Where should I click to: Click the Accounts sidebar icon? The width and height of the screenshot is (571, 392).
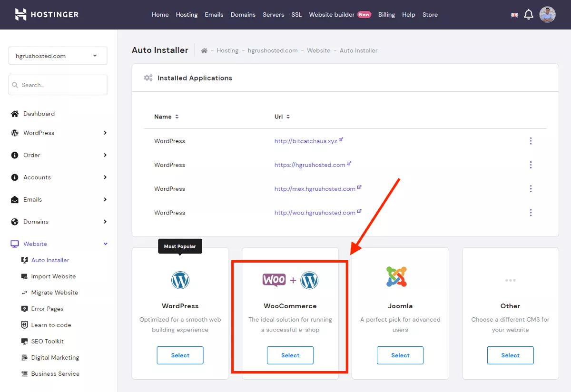[x=14, y=177]
